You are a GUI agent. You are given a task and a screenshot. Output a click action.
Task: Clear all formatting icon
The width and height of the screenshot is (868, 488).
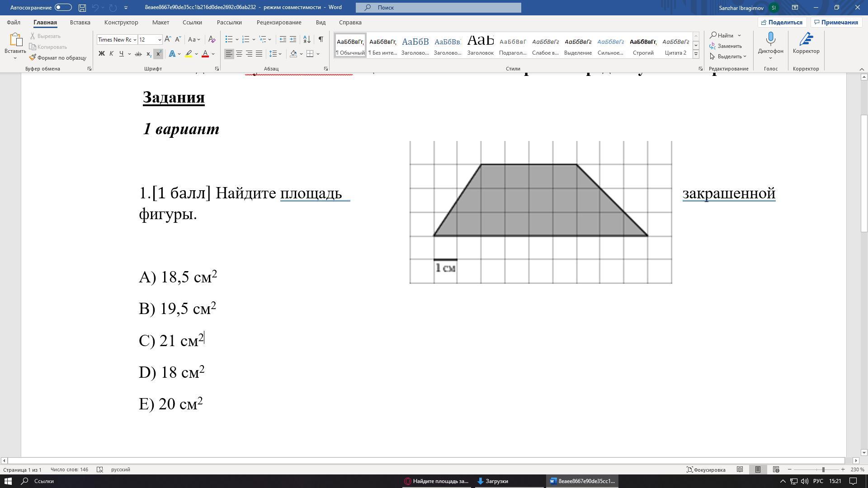click(212, 39)
